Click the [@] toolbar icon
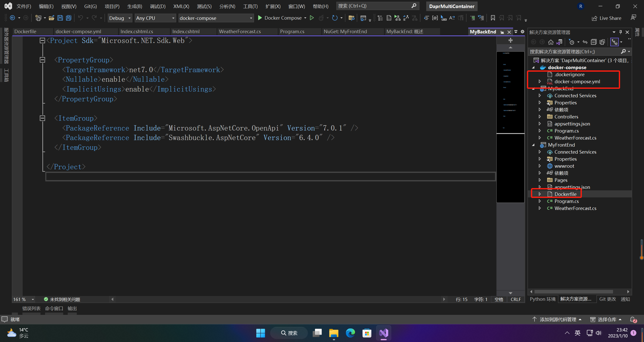The image size is (644, 342). (x=435, y=18)
